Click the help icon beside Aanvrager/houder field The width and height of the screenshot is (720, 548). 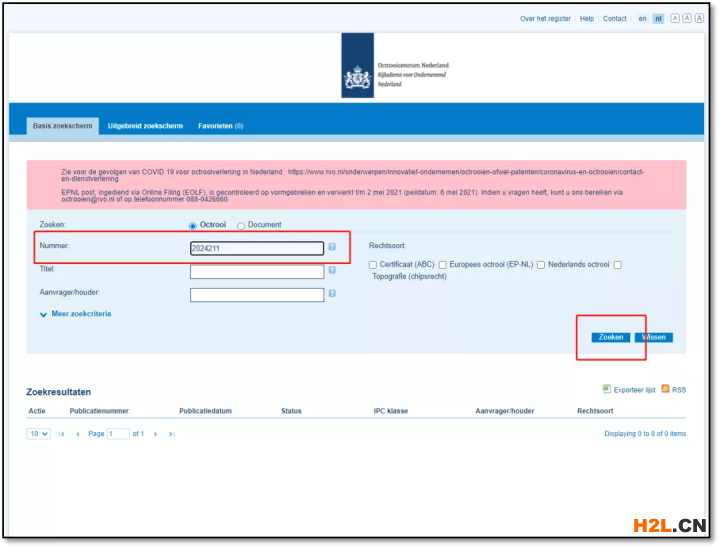[x=332, y=294]
